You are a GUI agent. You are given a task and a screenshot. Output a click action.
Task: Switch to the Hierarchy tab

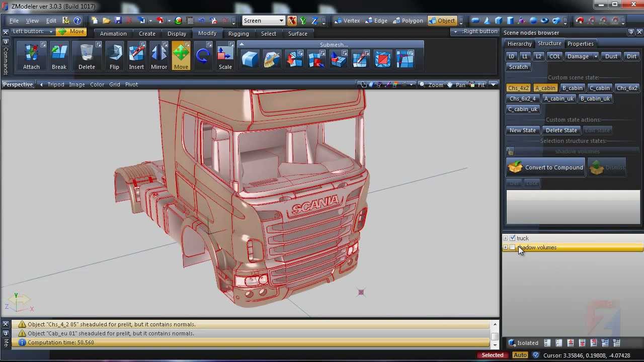point(519,44)
